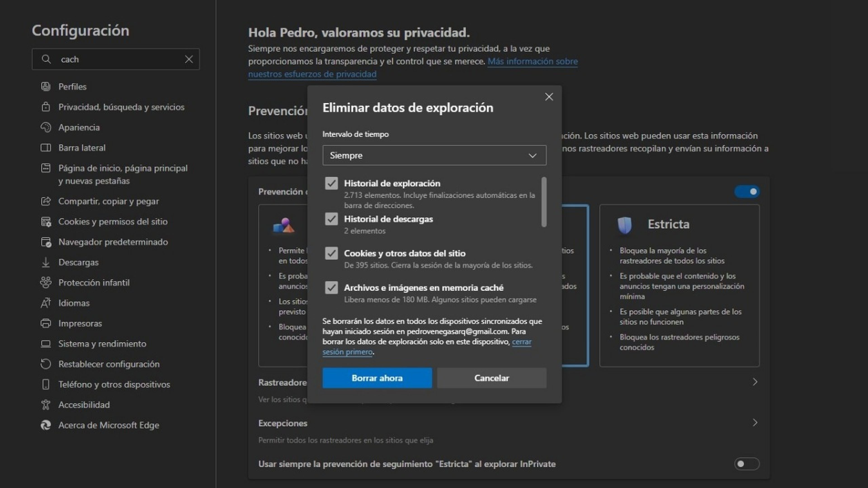Uncheck Historial de descargas checkbox
The height and width of the screenshot is (488, 868).
coord(331,219)
